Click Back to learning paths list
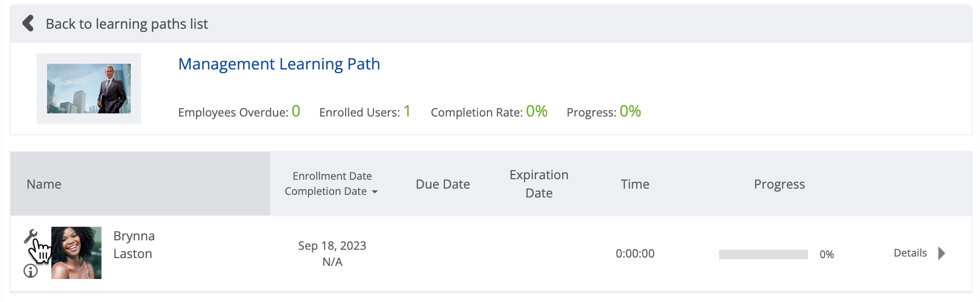980x302 pixels. 127,24
